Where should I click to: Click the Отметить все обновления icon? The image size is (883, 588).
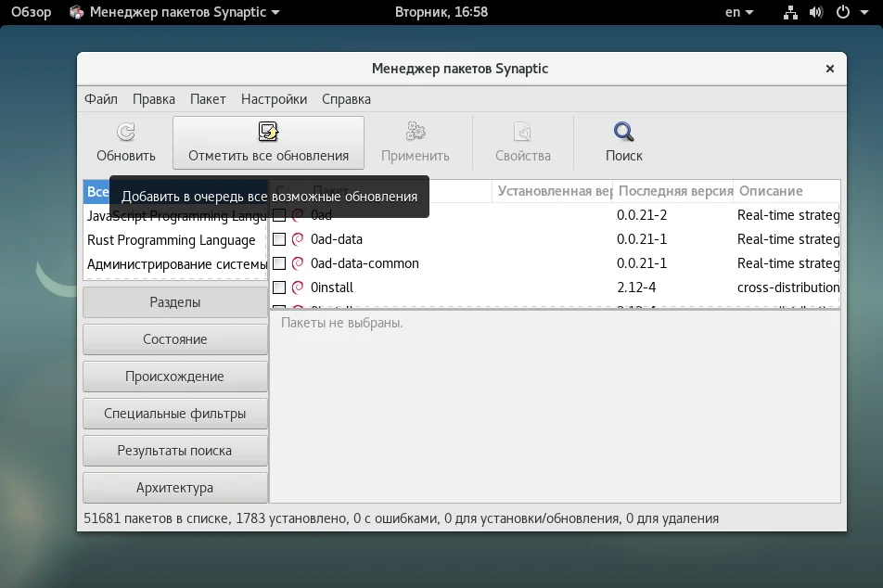(x=268, y=131)
